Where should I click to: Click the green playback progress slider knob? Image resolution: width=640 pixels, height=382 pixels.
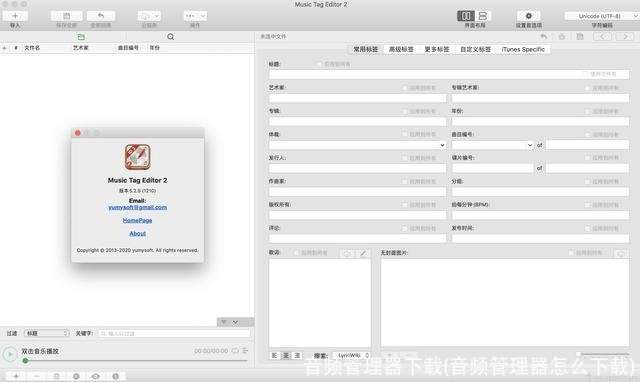(x=25, y=361)
